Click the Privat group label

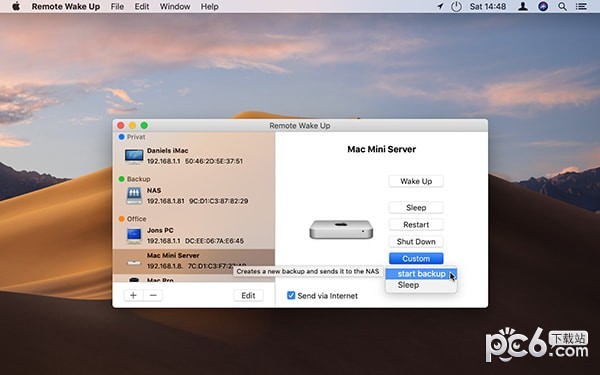tap(136, 137)
